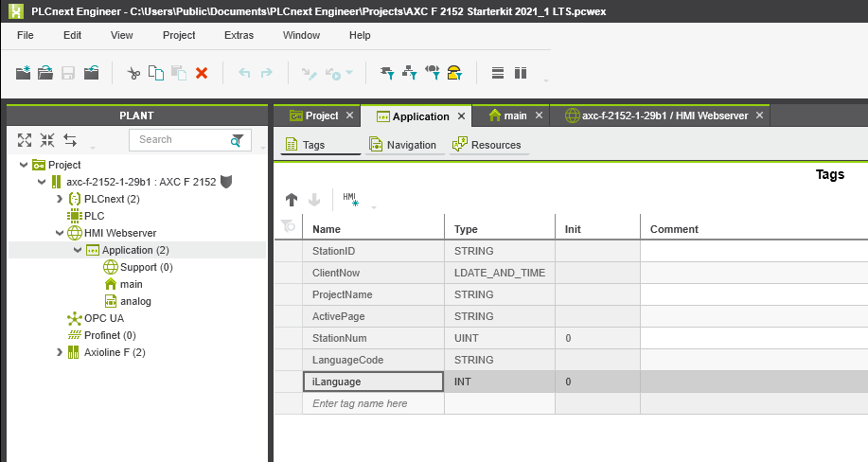Open dropdown arrow next to HMI icon
Image resolution: width=868 pixels, height=462 pixels.
(x=374, y=207)
